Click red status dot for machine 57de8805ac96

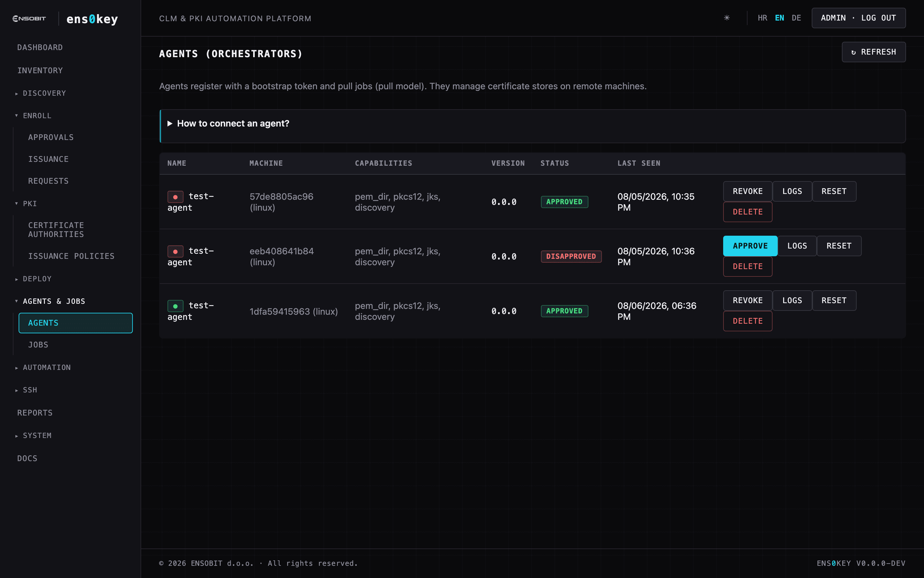(175, 197)
